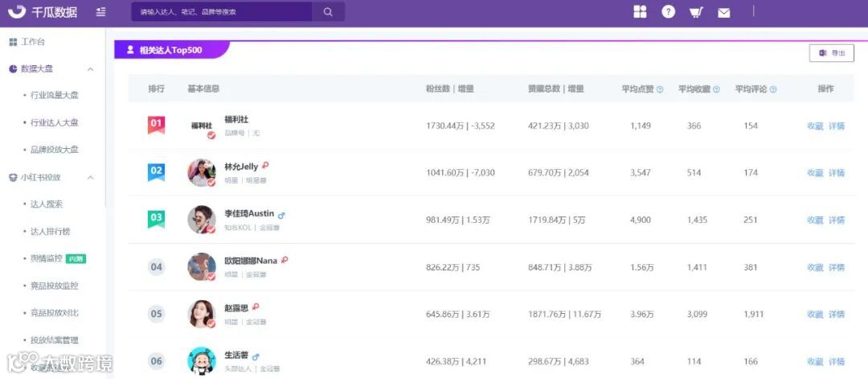Click the 内测 green tag
868x379 pixels.
tap(76, 258)
